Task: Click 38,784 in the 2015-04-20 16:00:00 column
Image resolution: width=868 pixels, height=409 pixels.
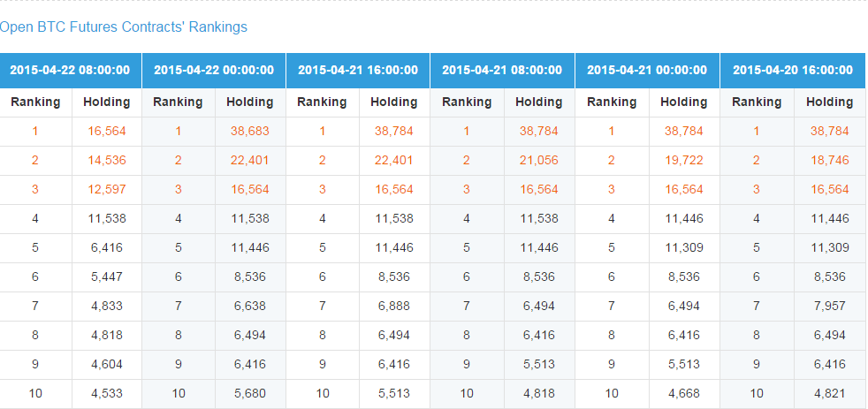Action: click(x=830, y=131)
